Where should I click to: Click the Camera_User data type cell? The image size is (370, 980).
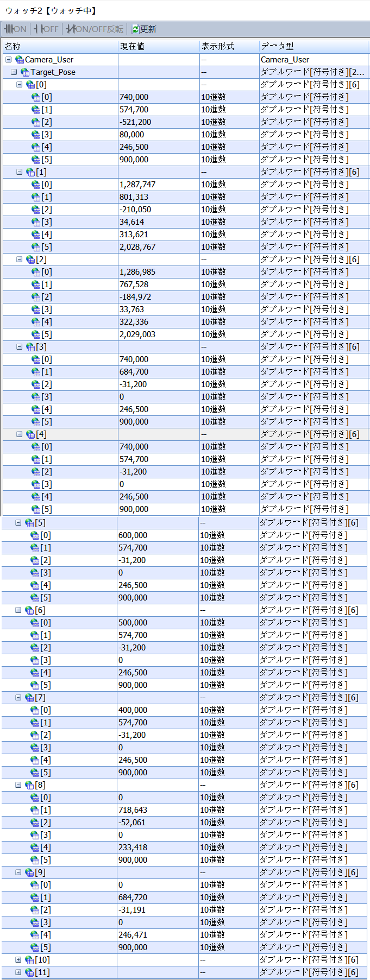point(314,60)
